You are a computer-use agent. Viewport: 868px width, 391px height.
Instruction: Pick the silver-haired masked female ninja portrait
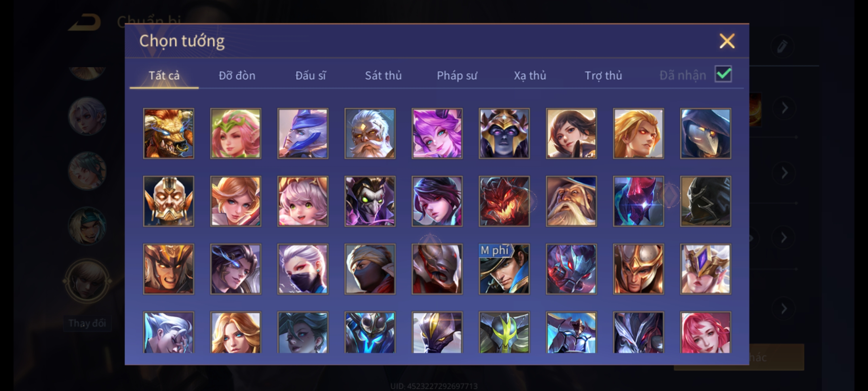pyautogui.click(x=303, y=269)
